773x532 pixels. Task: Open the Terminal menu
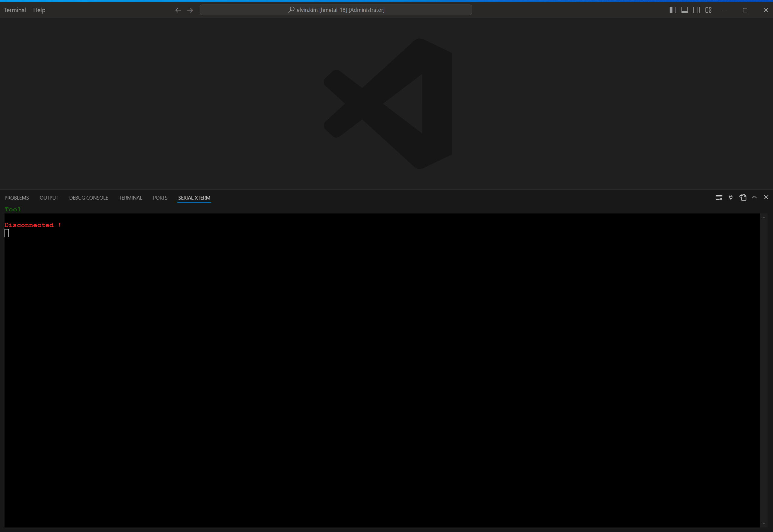pyautogui.click(x=15, y=10)
